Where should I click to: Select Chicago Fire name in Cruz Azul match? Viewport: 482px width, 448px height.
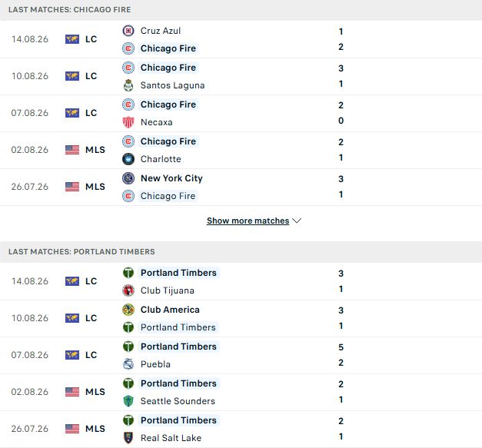168,48
